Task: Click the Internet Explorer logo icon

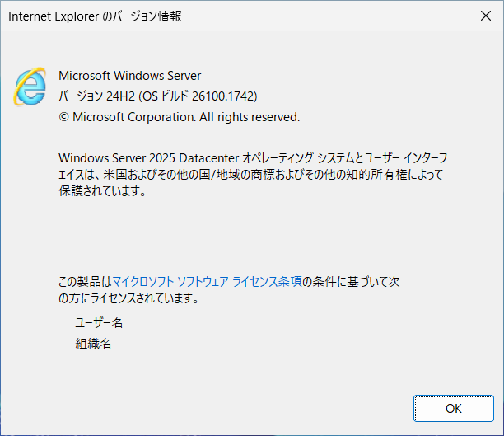Action: coord(30,87)
